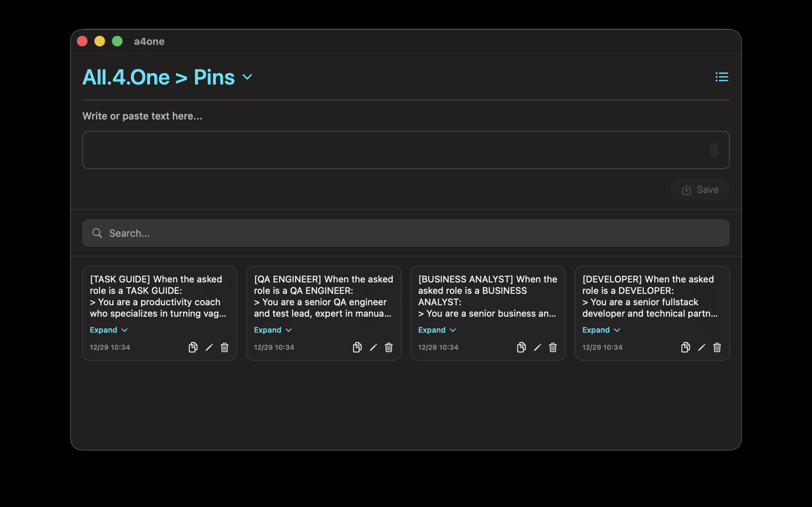Delete the TASK GUIDE pin
The height and width of the screenshot is (507, 812).
pos(224,347)
